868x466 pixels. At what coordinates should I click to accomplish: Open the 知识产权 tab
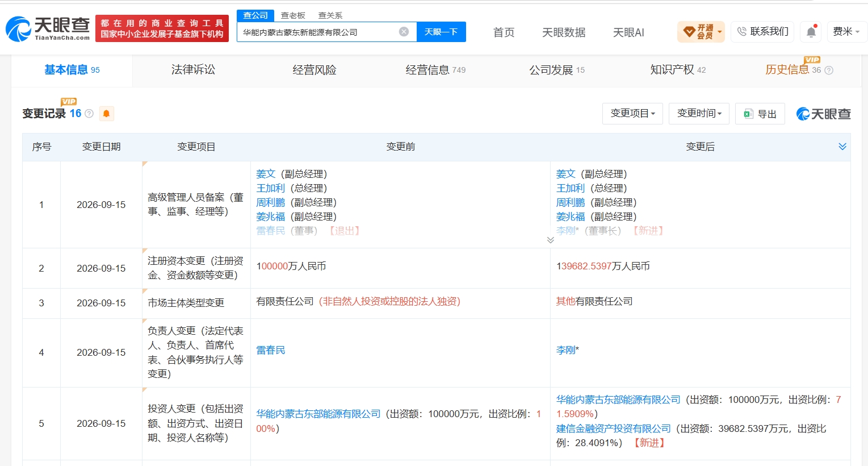click(678, 70)
